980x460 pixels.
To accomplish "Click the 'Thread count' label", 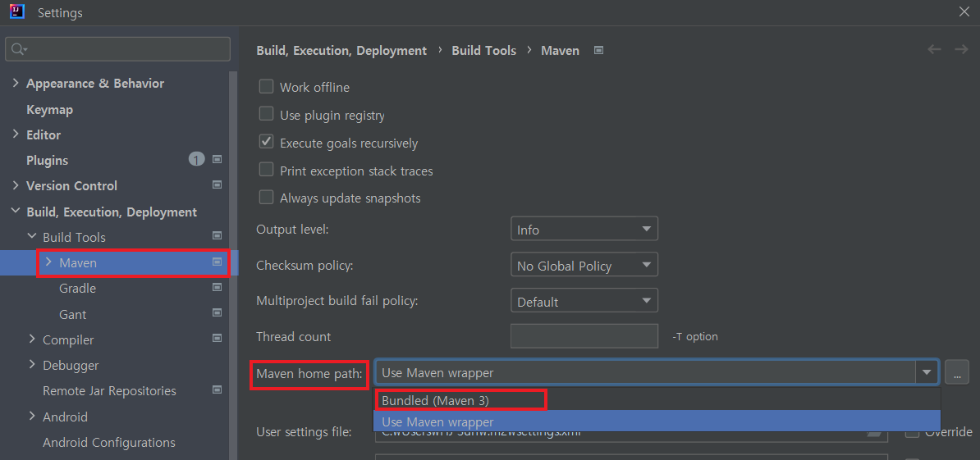I will pyautogui.click(x=293, y=337).
